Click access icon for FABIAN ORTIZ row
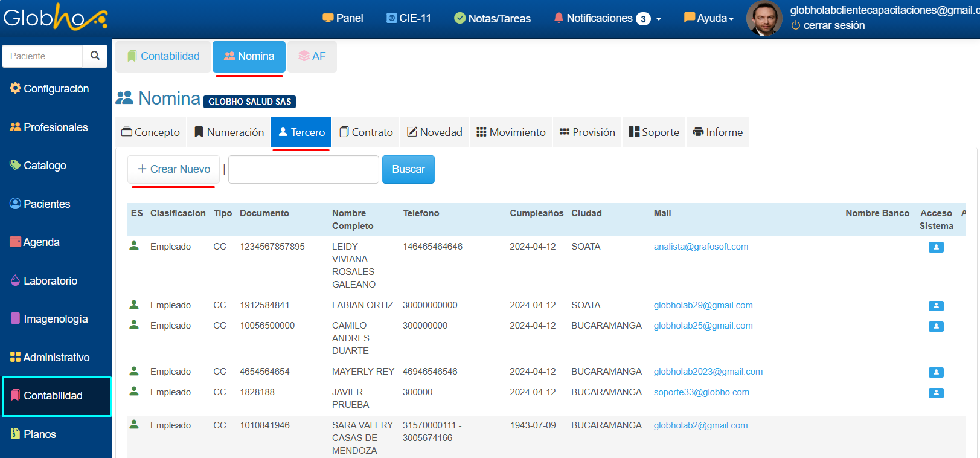 pos(936,306)
